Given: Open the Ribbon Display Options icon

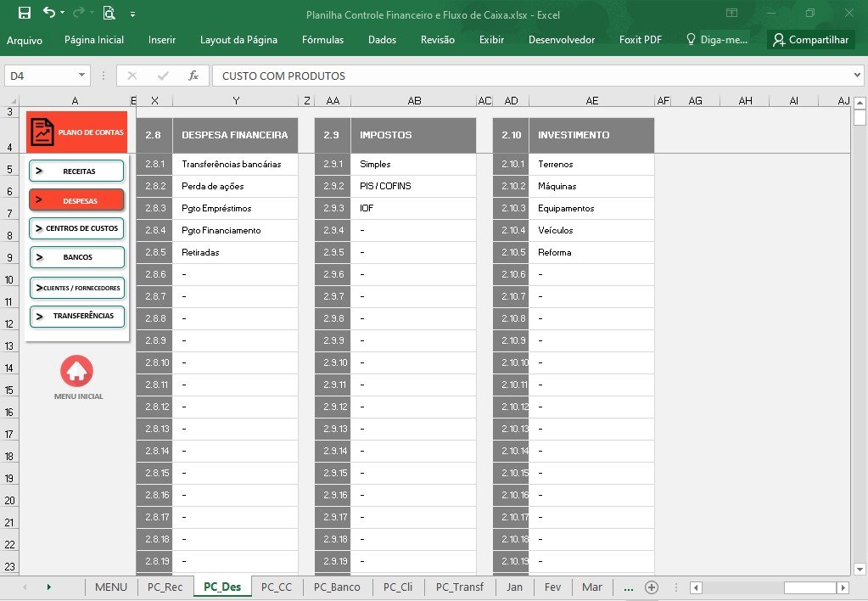Looking at the screenshot, I should pos(732,13).
